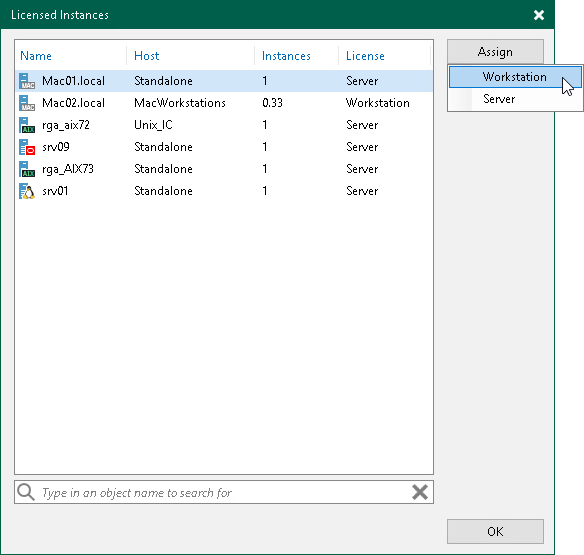The height and width of the screenshot is (555, 584).
Task: Choose Server from the Assign menu
Action: pyautogui.click(x=515, y=99)
